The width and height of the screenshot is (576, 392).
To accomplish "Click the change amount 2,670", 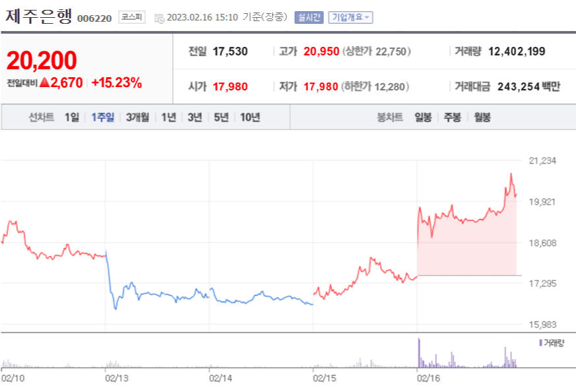I will click(67, 82).
